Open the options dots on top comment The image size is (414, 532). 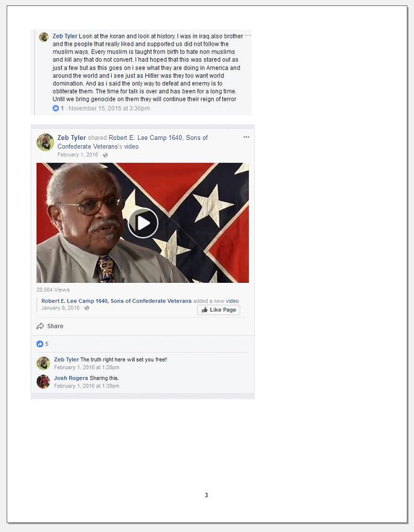(x=248, y=35)
